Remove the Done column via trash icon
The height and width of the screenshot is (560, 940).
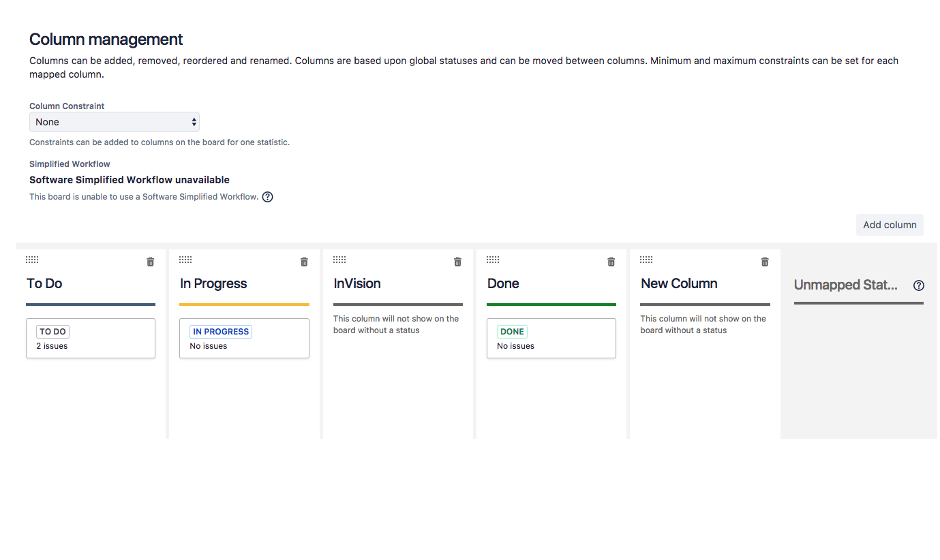tap(611, 262)
